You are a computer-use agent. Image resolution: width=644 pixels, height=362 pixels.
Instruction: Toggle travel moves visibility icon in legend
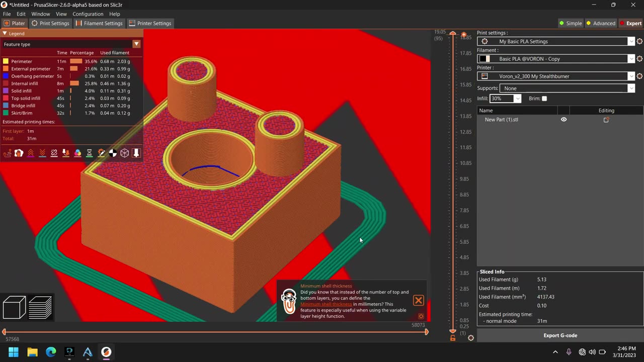click(x=7, y=153)
